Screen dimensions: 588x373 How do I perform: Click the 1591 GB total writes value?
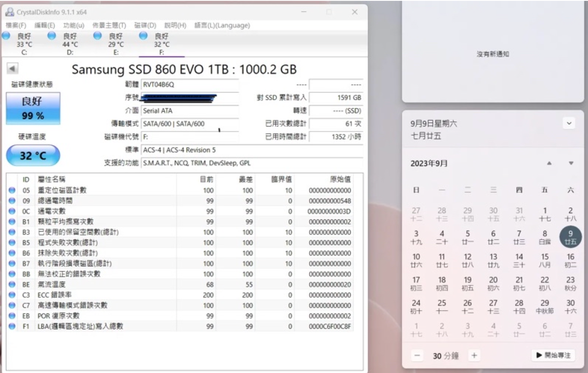336,98
